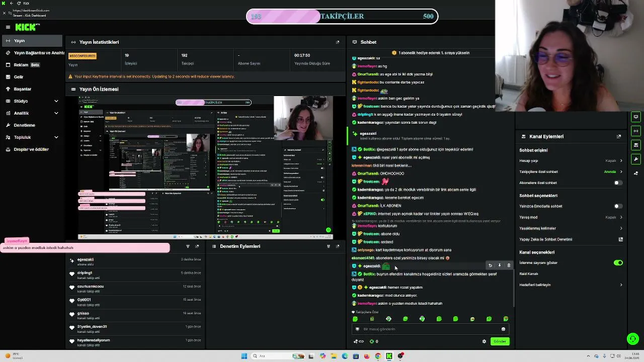Click the user settings icon in right rail
Viewport: 644px width, 362px height.
(636, 173)
